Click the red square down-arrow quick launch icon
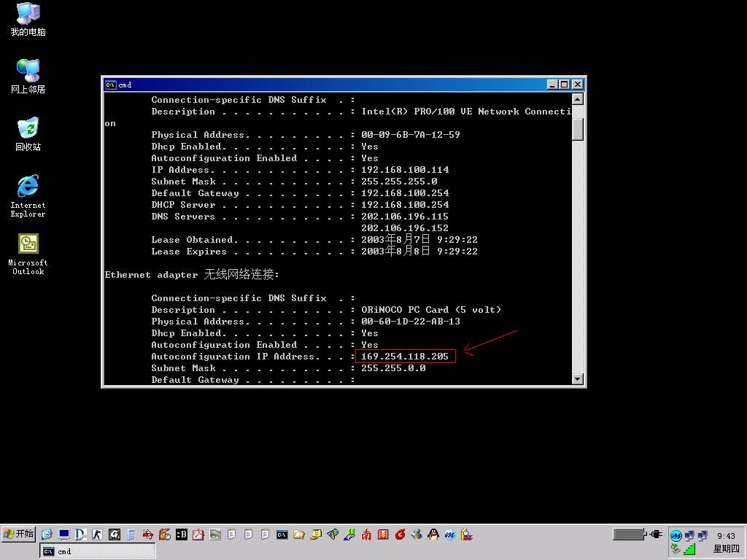The width and height of the screenshot is (747, 560). click(383, 534)
